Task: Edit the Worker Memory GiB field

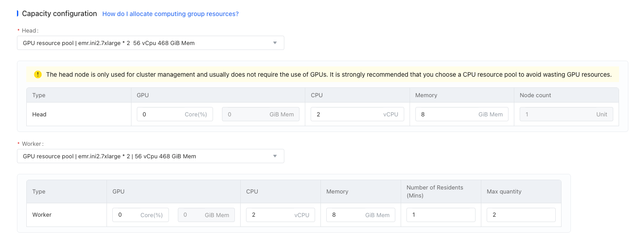Action: point(361,215)
